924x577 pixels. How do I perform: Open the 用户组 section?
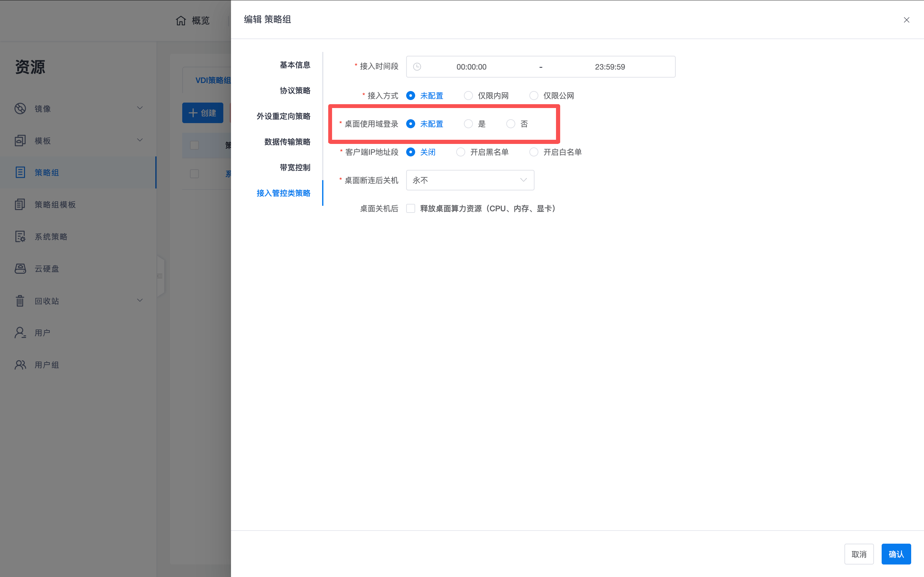point(47,364)
